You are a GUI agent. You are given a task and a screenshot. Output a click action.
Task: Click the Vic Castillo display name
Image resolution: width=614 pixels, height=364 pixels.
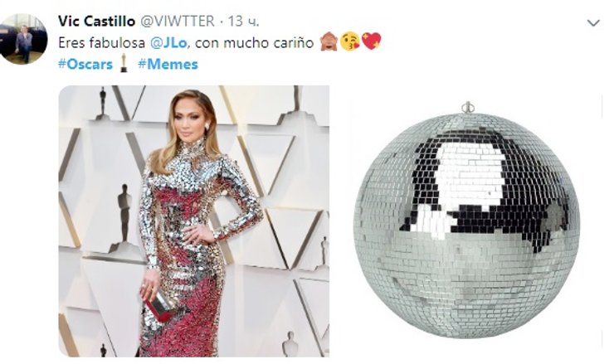coord(97,21)
